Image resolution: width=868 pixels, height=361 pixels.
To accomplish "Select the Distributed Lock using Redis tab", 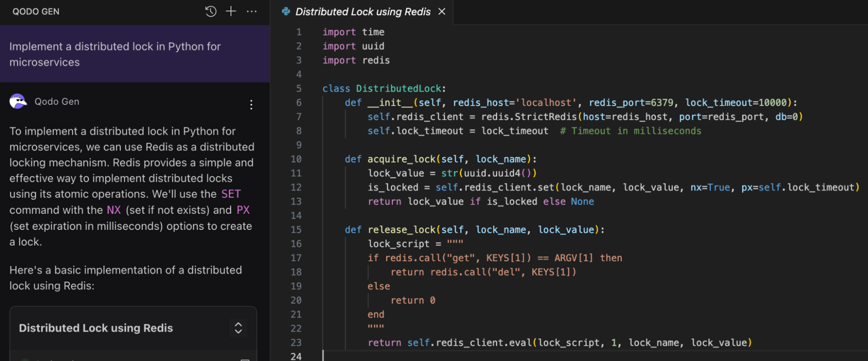I will 363,12.
